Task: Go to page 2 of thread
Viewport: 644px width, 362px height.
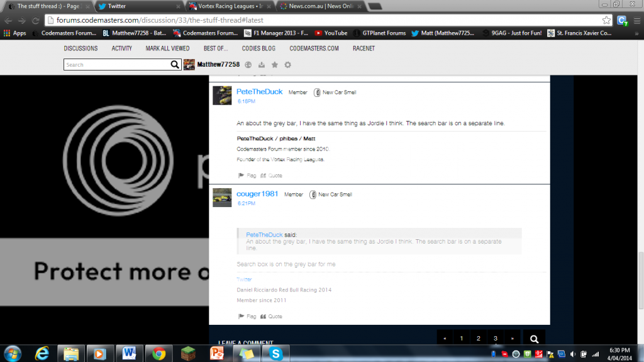Action: [479, 338]
